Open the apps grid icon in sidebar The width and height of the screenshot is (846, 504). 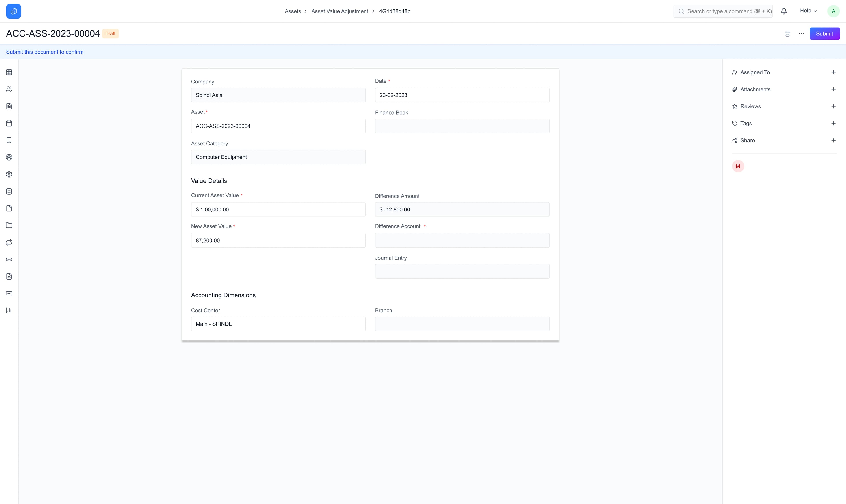coord(9,72)
